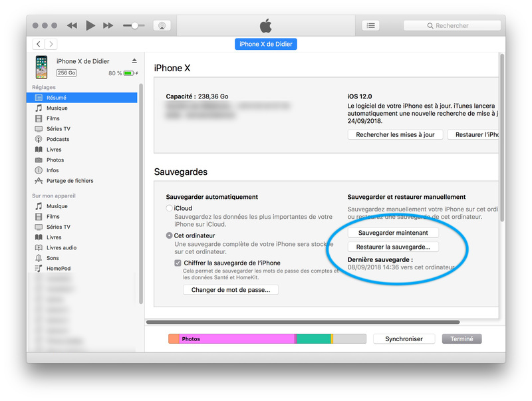This screenshot has width=532, height=401.
Task: Click the Rechercher search field
Action: point(452,25)
